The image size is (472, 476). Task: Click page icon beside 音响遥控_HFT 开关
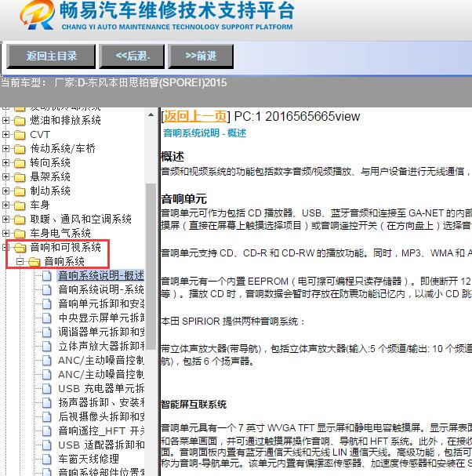click(x=47, y=431)
